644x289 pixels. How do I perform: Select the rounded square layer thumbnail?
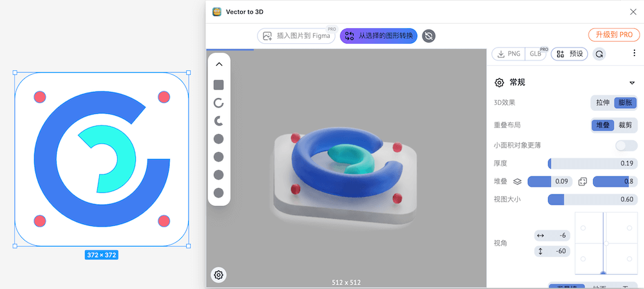coord(219,85)
